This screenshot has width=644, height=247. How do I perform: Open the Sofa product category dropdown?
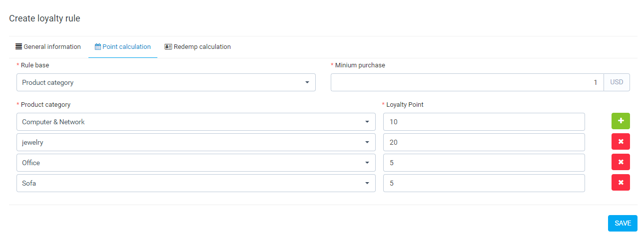coord(196,183)
